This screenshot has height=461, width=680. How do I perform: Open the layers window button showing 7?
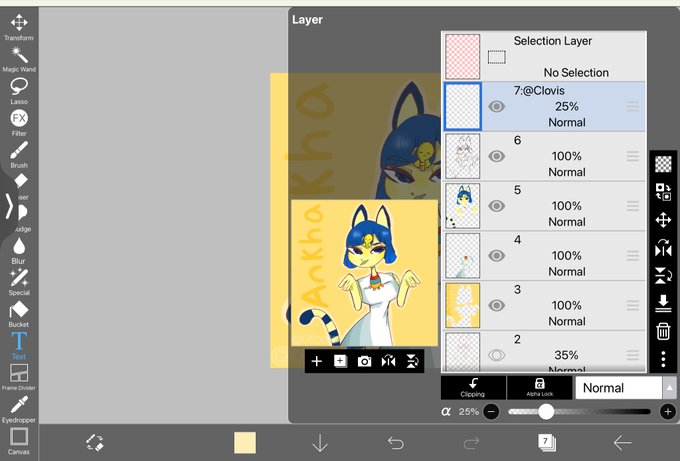[546, 443]
